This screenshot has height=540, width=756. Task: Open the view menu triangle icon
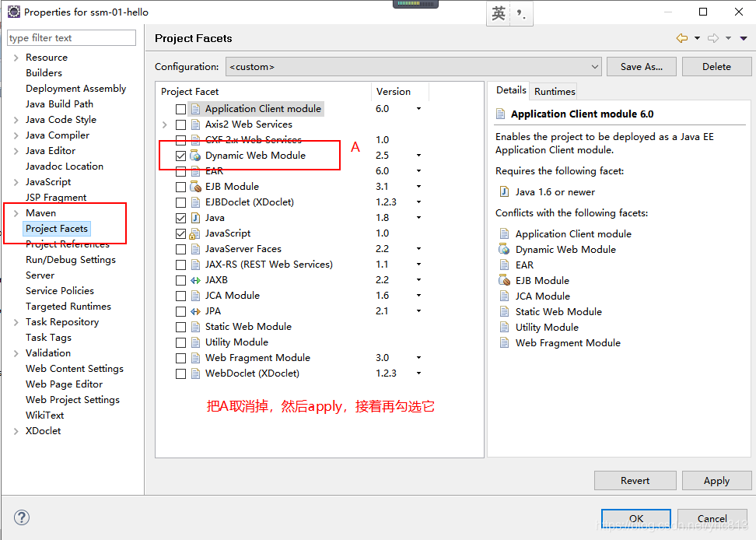pyautogui.click(x=744, y=38)
